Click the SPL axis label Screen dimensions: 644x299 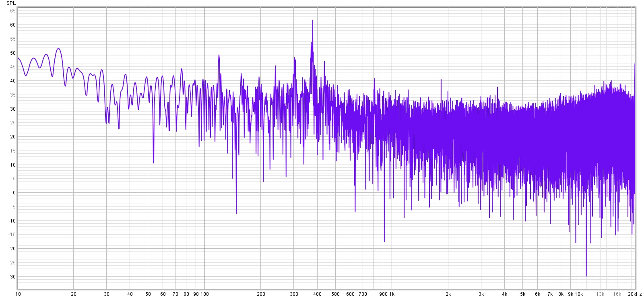tap(11, 3)
